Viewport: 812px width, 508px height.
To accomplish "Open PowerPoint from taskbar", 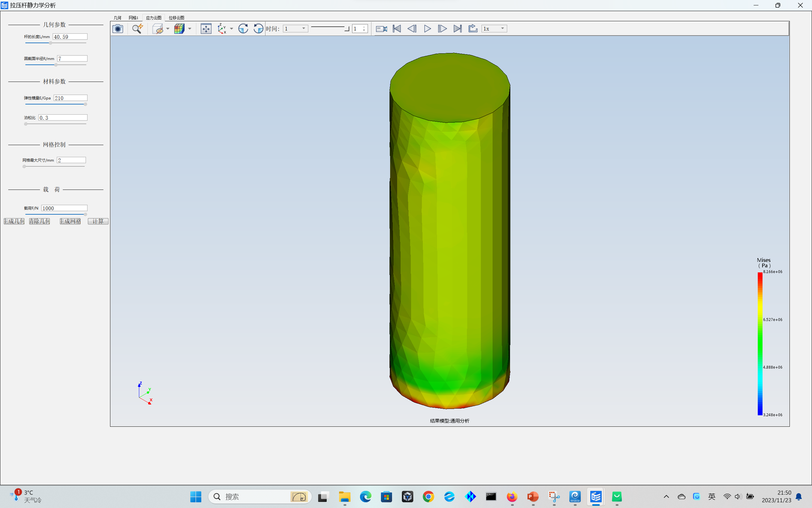I will 533,497.
